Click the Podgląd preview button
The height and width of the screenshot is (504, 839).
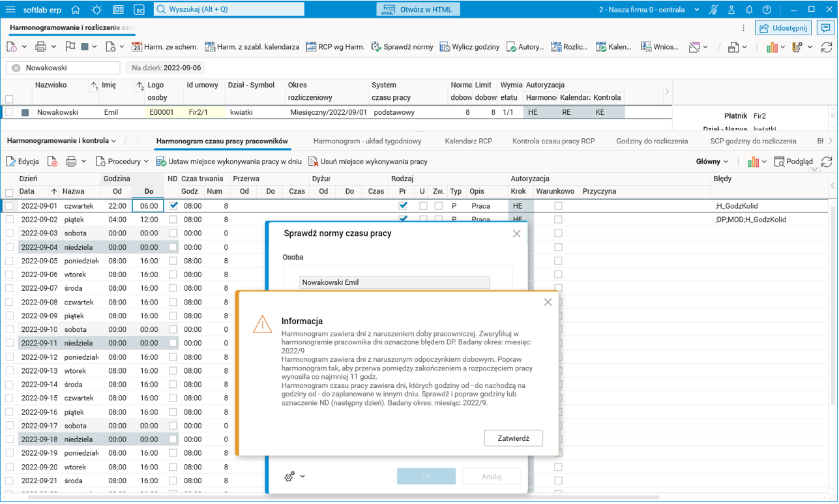pos(793,162)
